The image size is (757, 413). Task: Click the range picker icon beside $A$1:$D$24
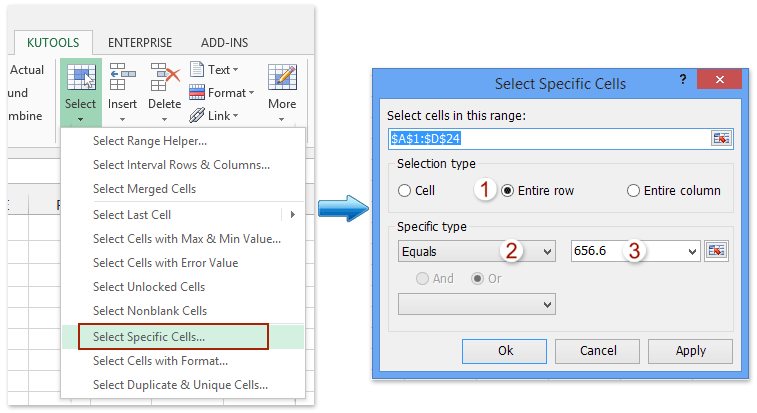click(722, 138)
